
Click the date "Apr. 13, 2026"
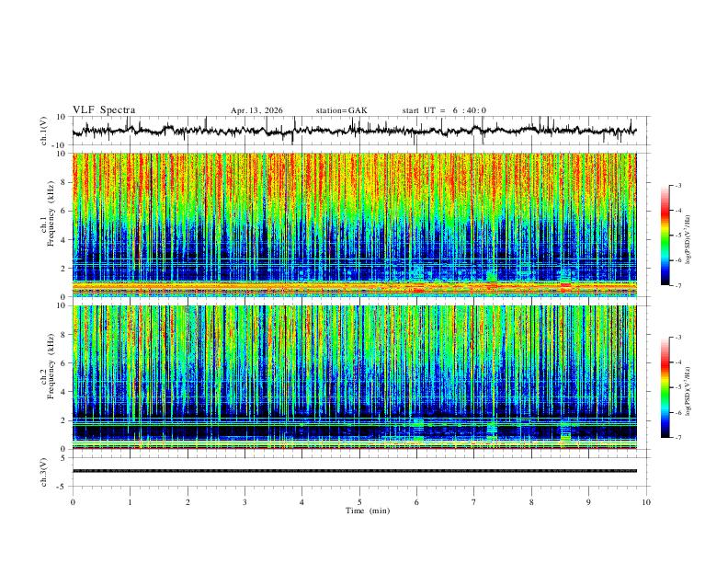coord(256,110)
